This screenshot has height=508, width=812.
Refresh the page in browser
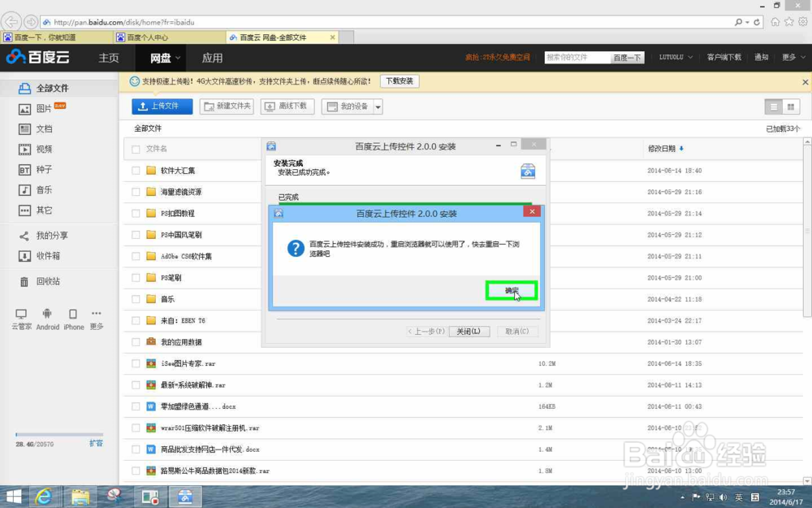click(x=757, y=22)
